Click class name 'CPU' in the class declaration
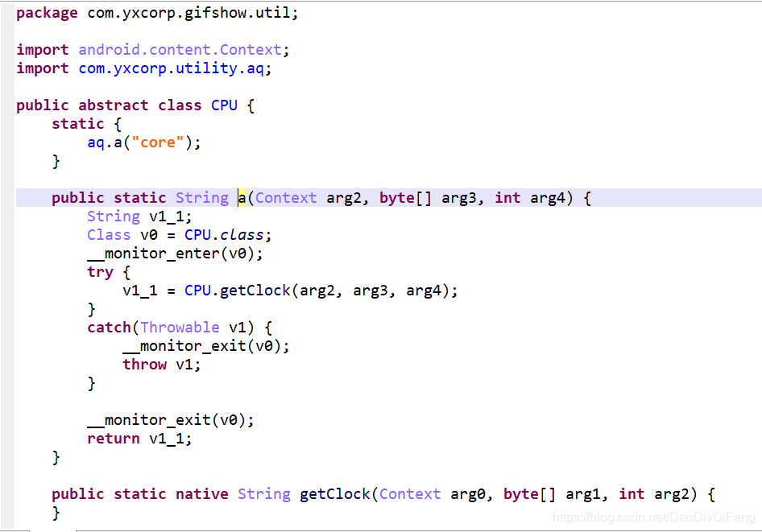This screenshot has height=532, width=762. (224, 105)
